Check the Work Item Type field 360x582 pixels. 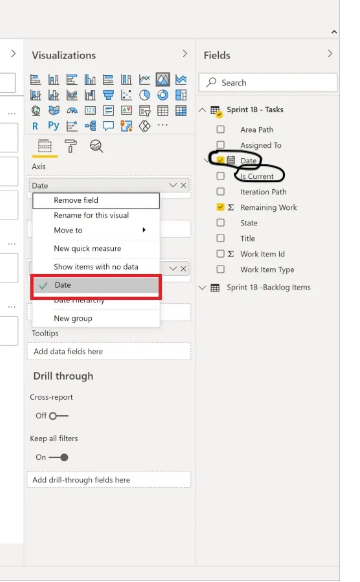point(220,269)
